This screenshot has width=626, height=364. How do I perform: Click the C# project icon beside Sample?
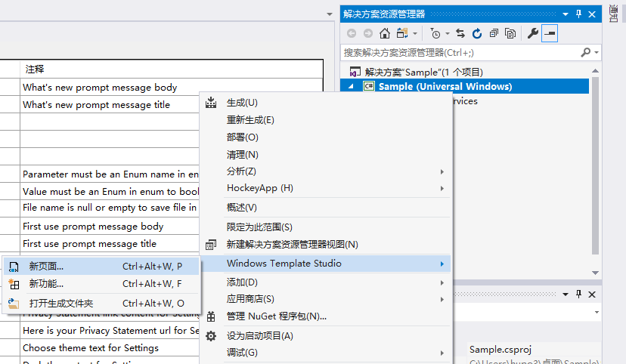[x=368, y=86]
